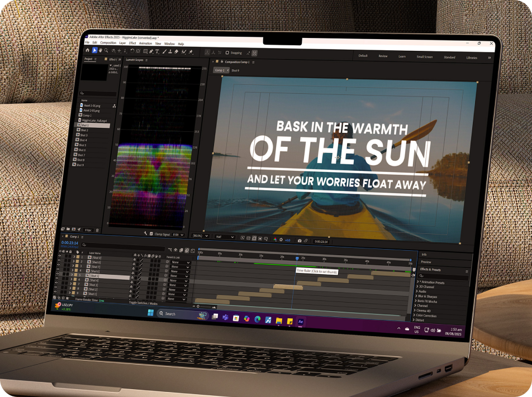This screenshot has width=532, height=397.
Task: Expand the Animation Presets category
Action: click(417, 282)
